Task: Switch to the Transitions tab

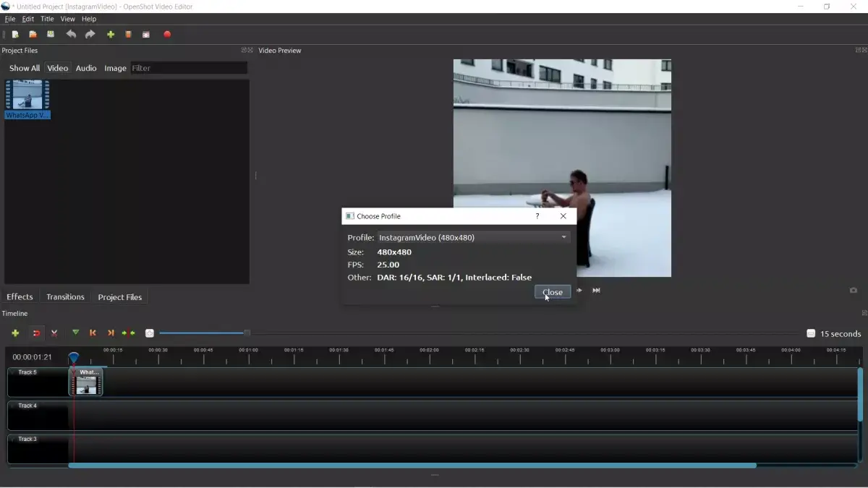Action: click(x=65, y=297)
